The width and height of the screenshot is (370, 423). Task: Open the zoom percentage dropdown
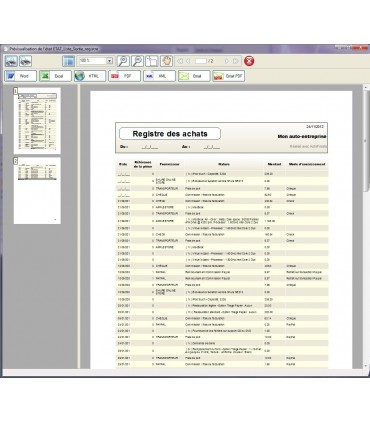pos(109,61)
